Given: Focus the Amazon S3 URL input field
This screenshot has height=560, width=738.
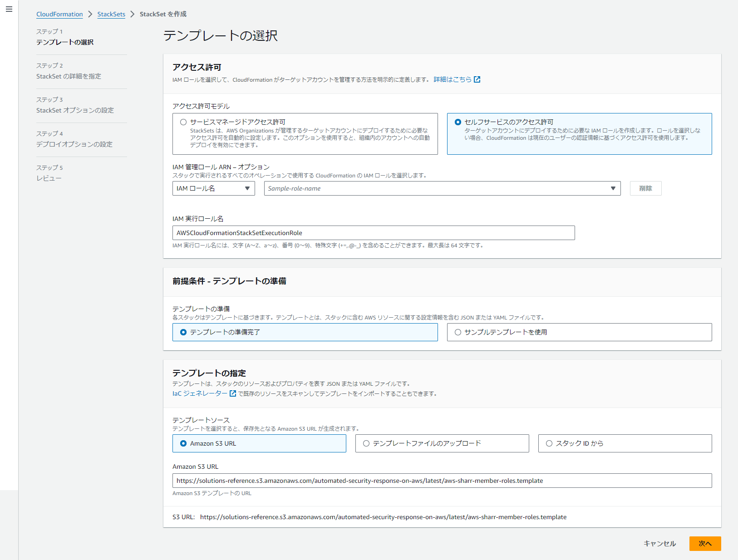Looking at the screenshot, I should pos(442,481).
